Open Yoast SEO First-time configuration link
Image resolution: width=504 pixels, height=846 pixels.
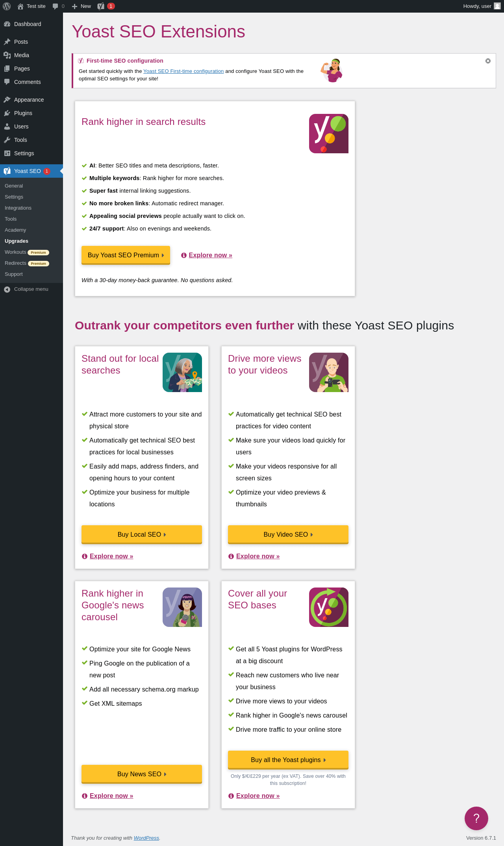pos(183,71)
